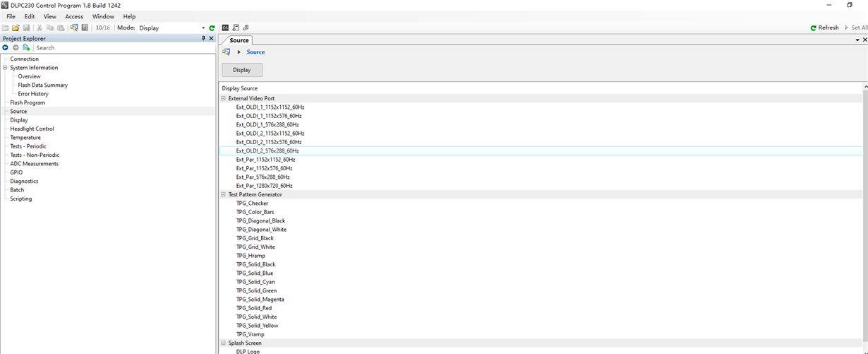This screenshot has height=354, width=868.
Task: Select Ext_Par_1280x720_60Hz source
Action: point(265,186)
